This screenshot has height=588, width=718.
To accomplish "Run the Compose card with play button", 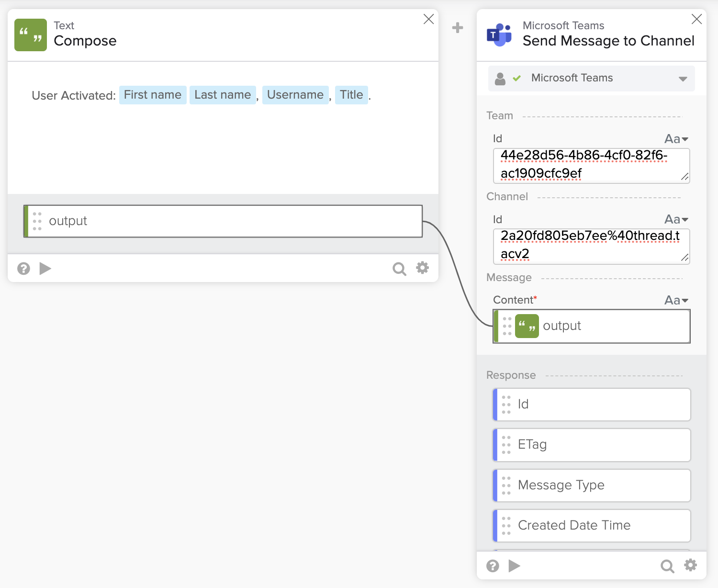I will (x=45, y=269).
